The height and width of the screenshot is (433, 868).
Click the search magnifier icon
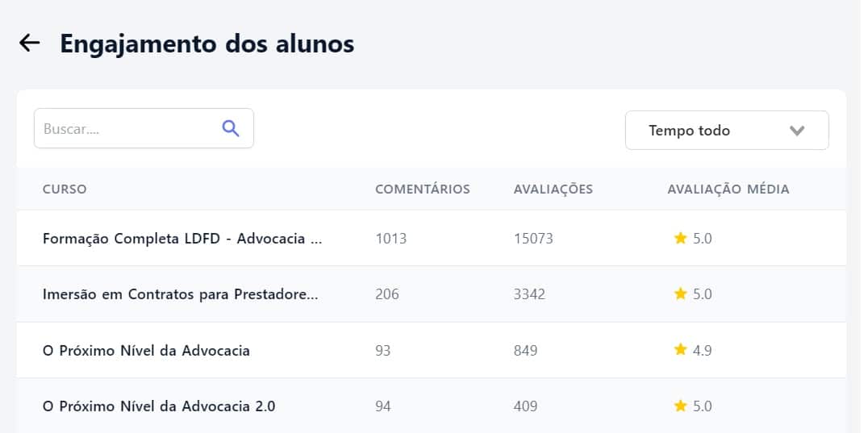coord(231,128)
